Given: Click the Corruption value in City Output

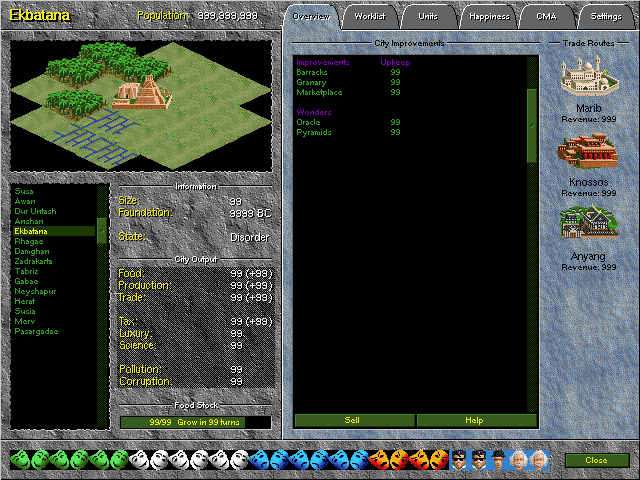Looking at the screenshot, I should 236,382.
